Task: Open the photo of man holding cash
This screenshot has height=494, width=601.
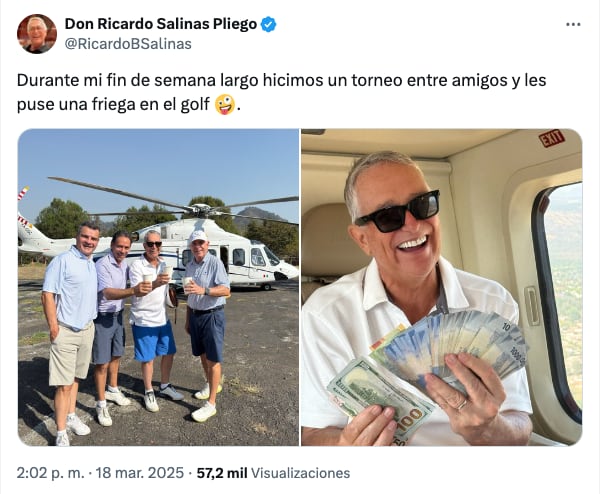Action: click(x=442, y=287)
